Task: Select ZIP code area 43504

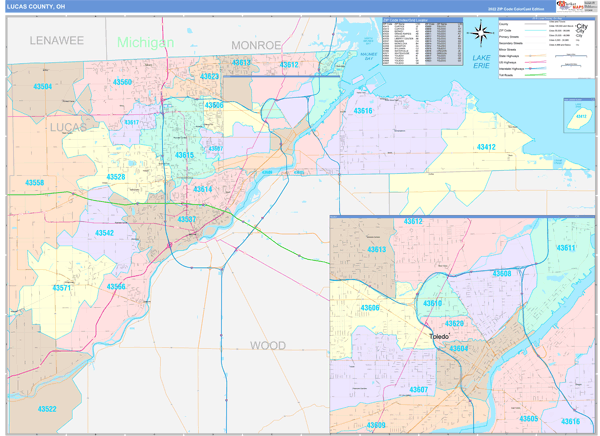Action: coord(41,87)
